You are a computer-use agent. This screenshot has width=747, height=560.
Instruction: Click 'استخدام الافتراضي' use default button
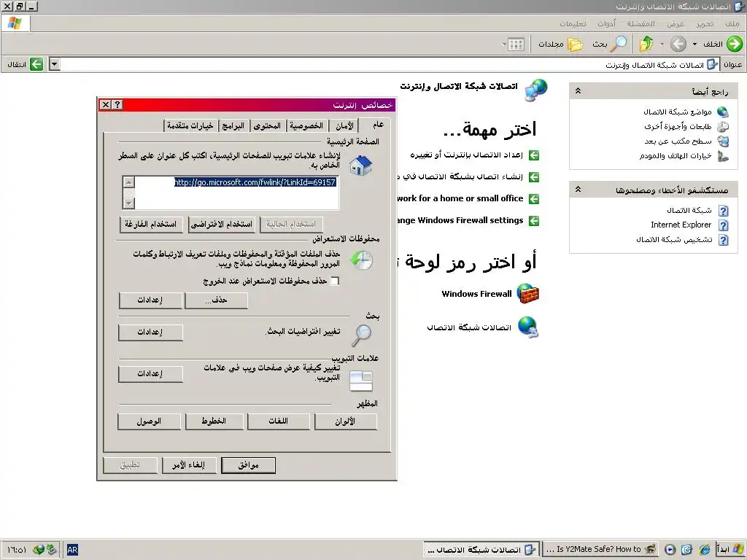[x=222, y=225]
